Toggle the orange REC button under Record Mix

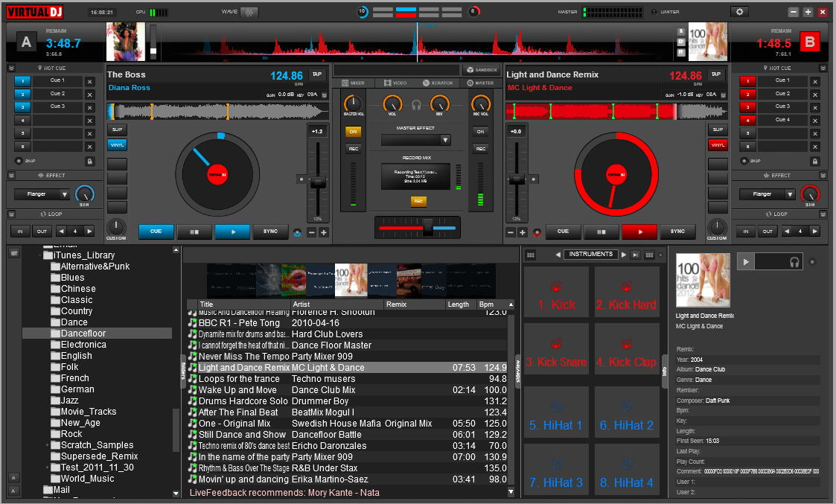(x=418, y=201)
